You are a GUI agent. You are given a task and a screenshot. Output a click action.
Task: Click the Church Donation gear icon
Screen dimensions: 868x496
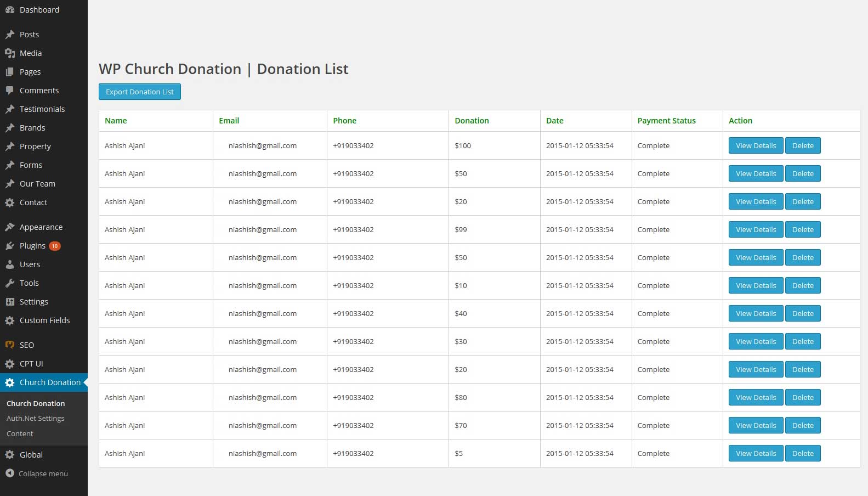[x=10, y=382]
